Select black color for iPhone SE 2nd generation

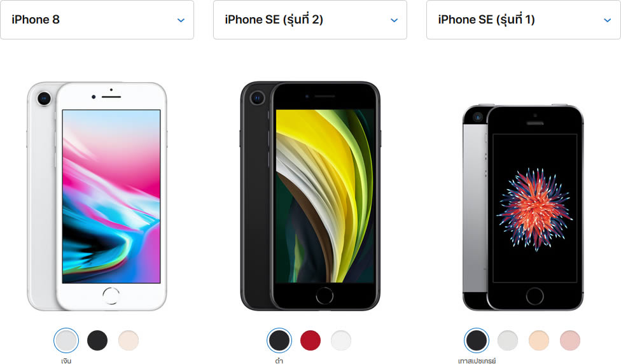[x=279, y=340]
